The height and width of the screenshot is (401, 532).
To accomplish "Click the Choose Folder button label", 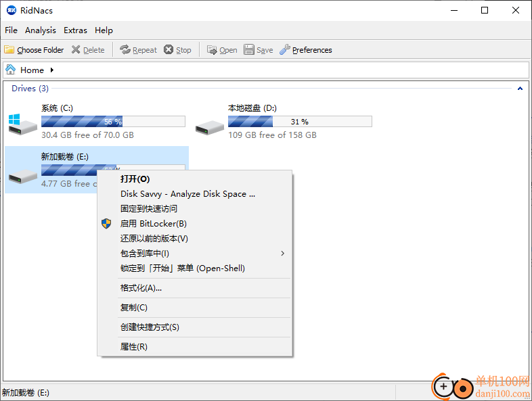I will click(41, 50).
